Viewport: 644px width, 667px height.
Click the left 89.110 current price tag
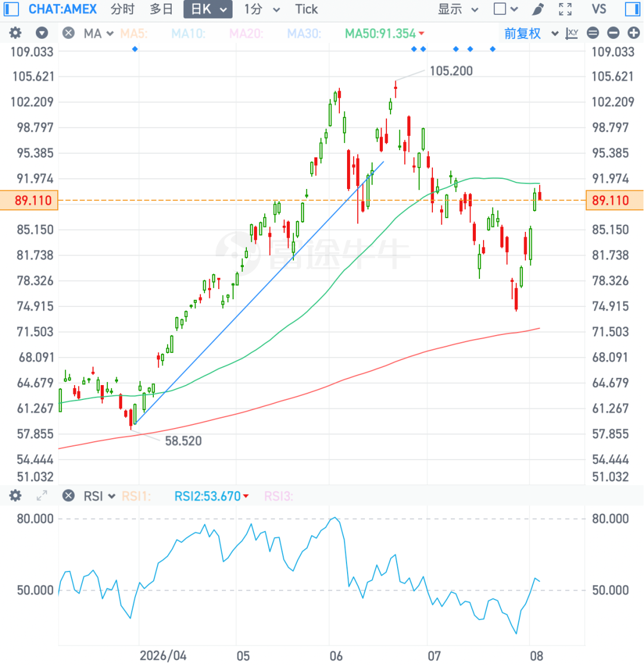point(29,200)
